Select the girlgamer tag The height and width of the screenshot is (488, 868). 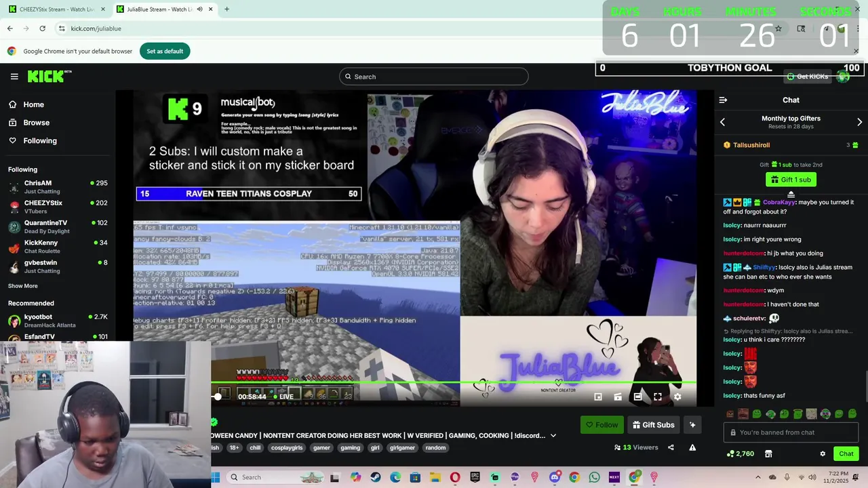[x=402, y=448]
